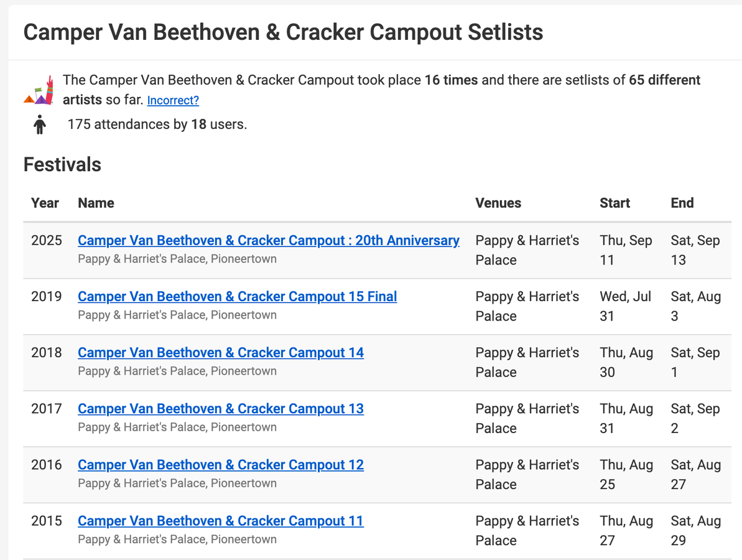
Task: Open the Campout 15 Final link
Action: [x=237, y=296]
